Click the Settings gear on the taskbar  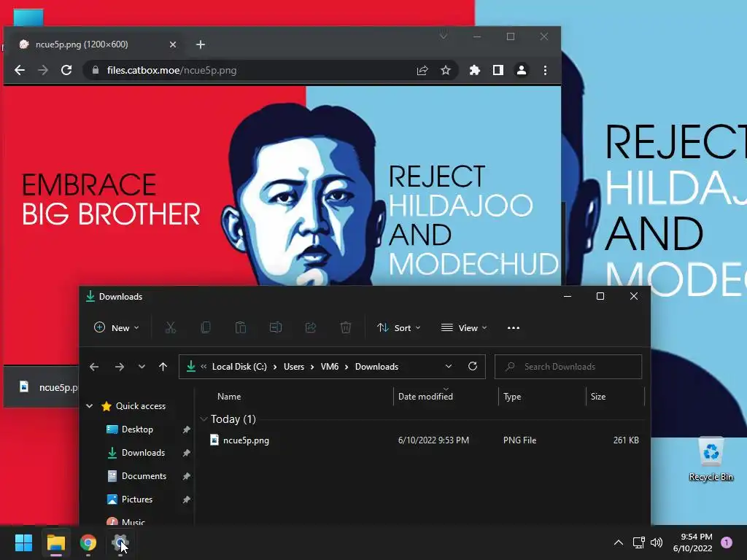(120, 542)
